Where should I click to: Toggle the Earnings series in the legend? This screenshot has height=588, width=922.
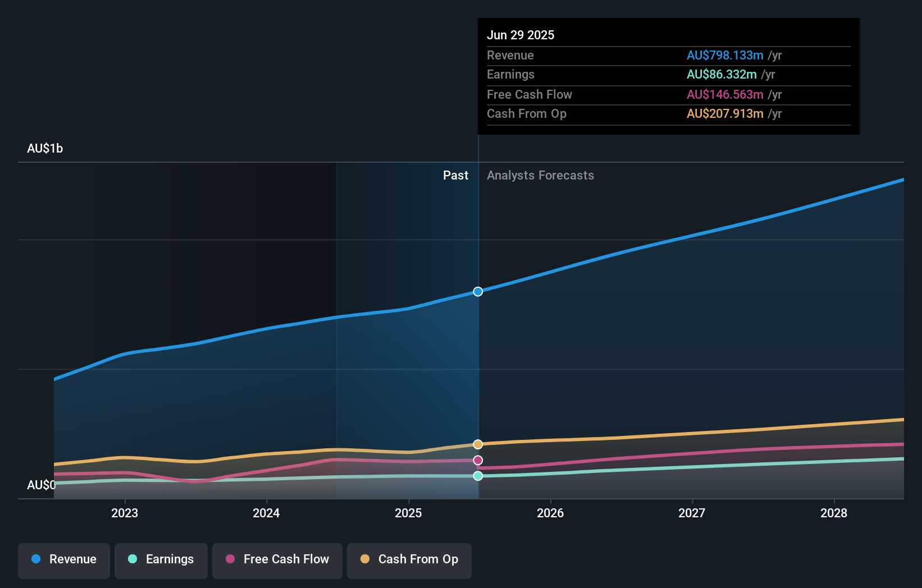click(161, 559)
